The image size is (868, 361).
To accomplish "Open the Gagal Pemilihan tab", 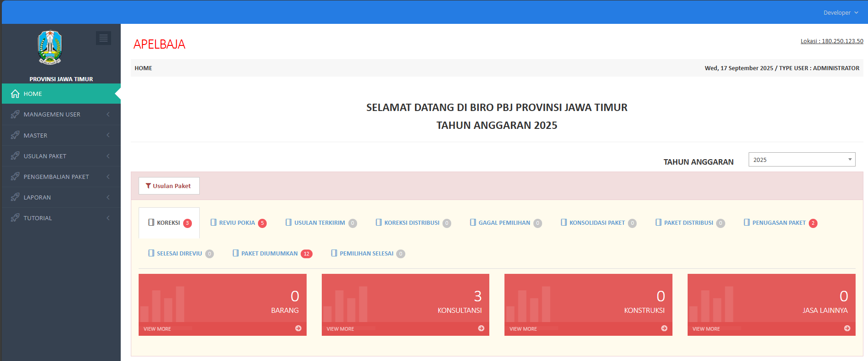I will click(x=504, y=223).
